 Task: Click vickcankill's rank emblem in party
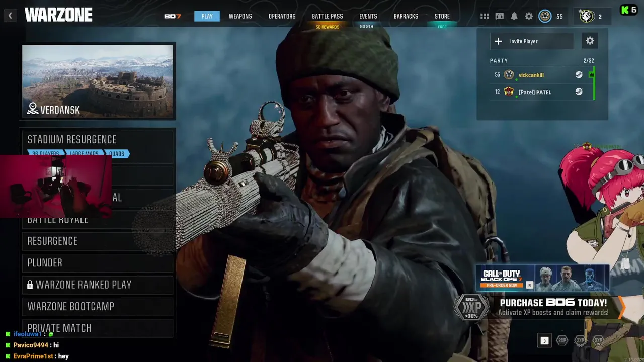[x=509, y=75]
